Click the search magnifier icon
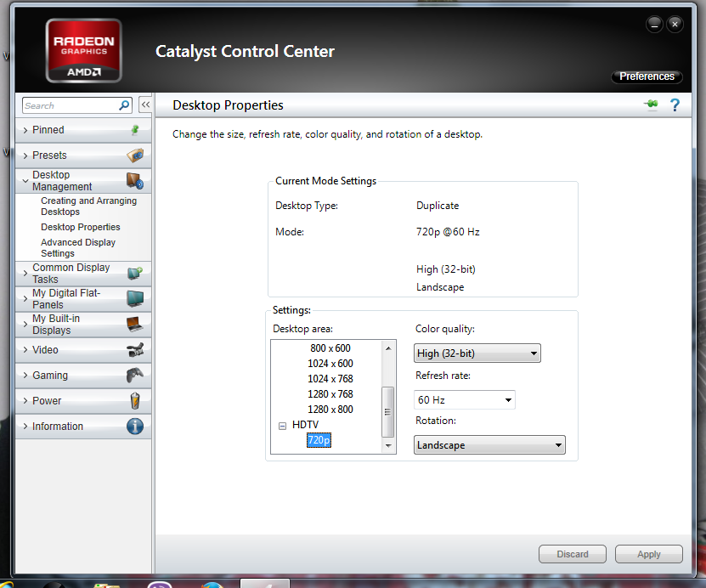Screen dimensions: 706x588 (125, 105)
